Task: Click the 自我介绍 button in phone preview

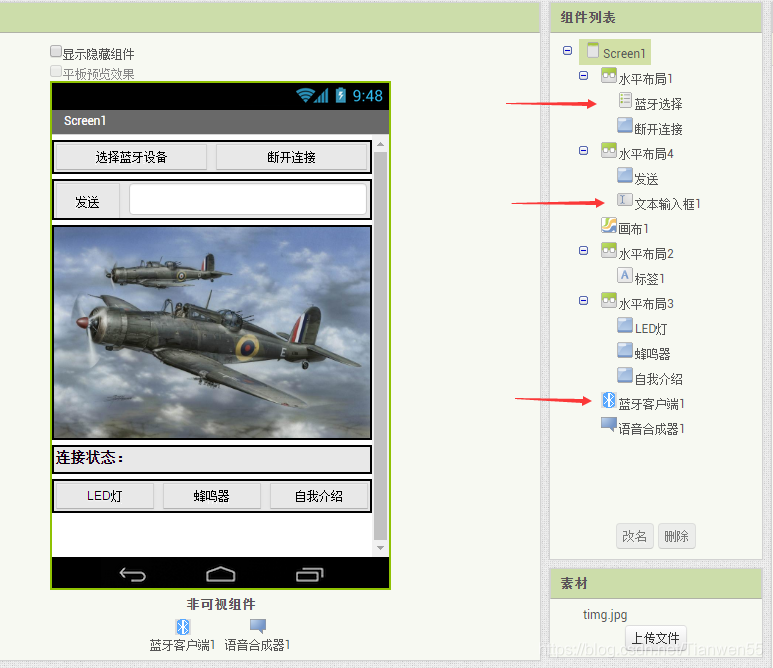Action: click(318, 496)
